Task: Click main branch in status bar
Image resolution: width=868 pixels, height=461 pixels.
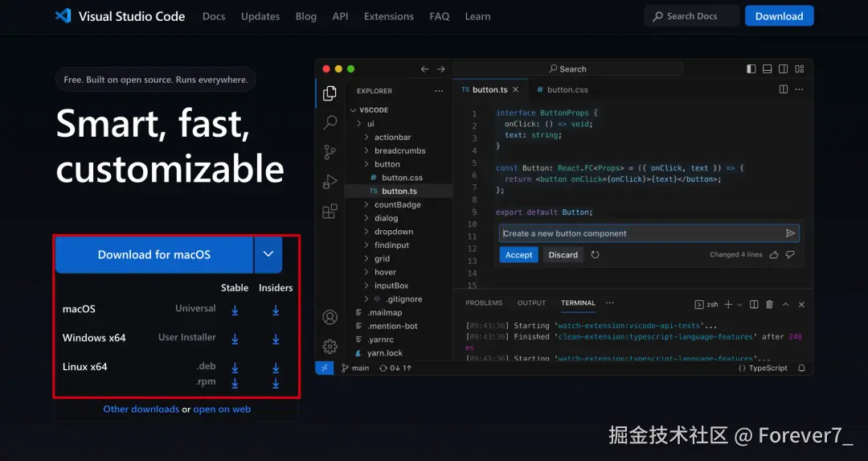Action: [355, 368]
